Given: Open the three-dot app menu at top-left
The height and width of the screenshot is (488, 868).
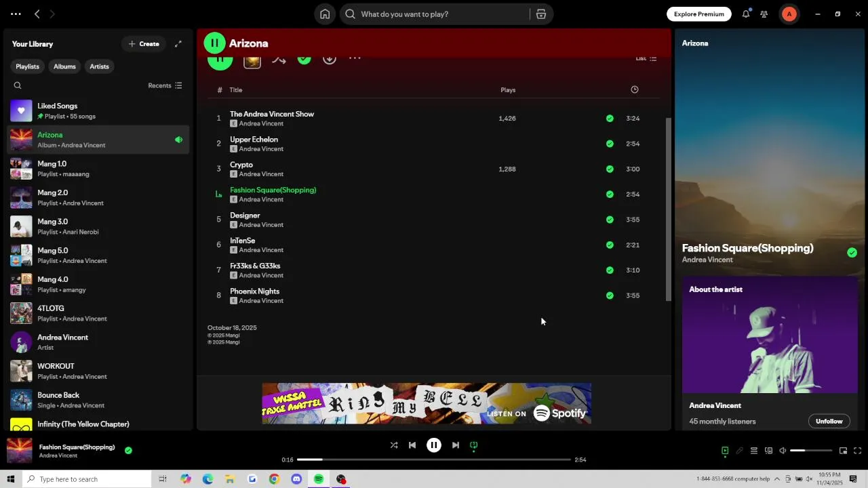Looking at the screenshot, I should tap(16, 14).
